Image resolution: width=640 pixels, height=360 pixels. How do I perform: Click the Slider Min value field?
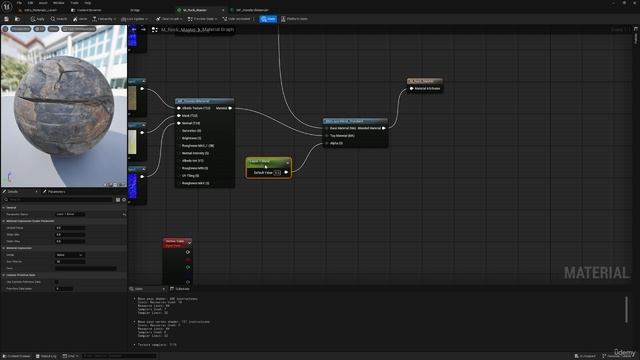pos(70,235)
